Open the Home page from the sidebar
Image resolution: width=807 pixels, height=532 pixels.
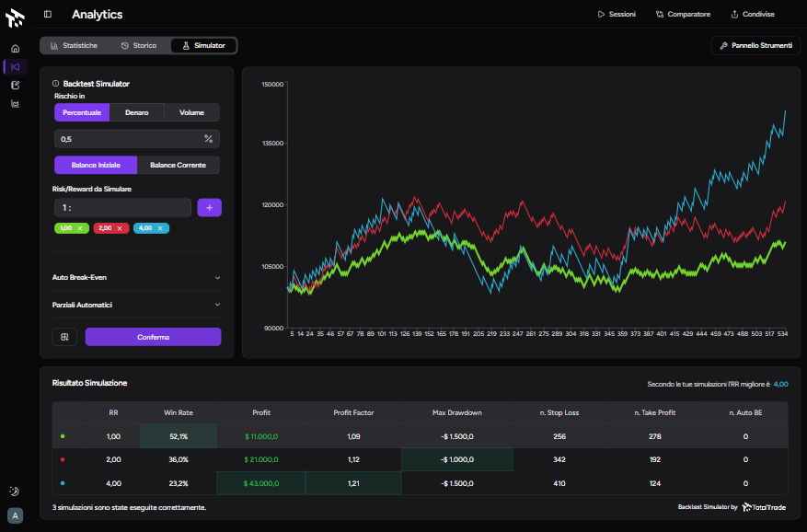tap(16, 49)
